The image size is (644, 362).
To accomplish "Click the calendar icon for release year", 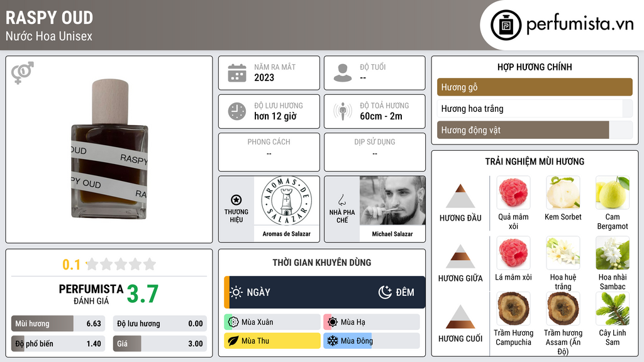I will click(237, 73).
